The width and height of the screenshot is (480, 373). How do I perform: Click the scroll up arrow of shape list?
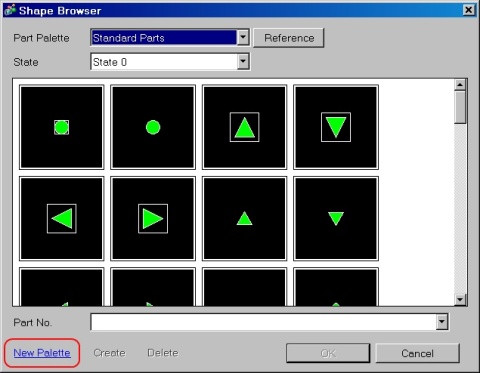point(460,85)
